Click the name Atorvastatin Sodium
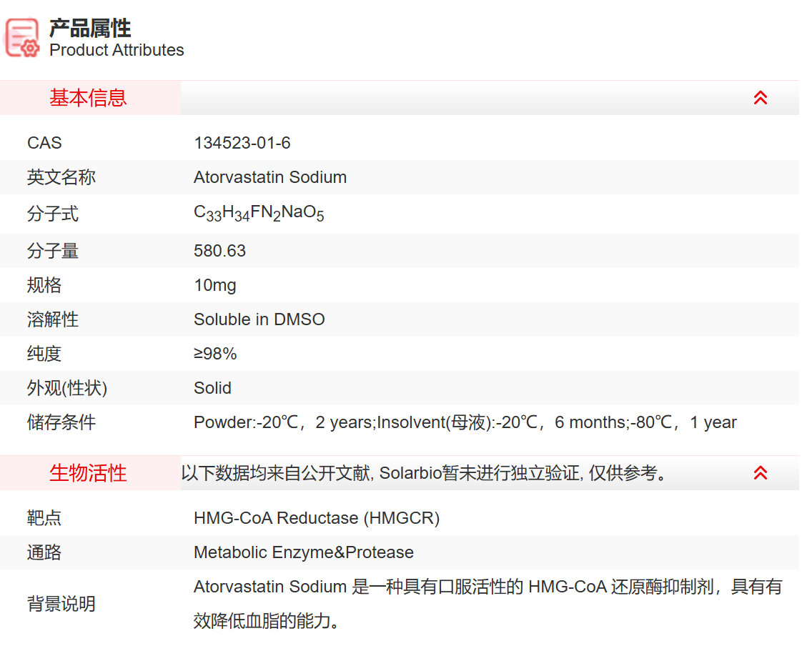812x671 pixels. [x=270, y=177]
